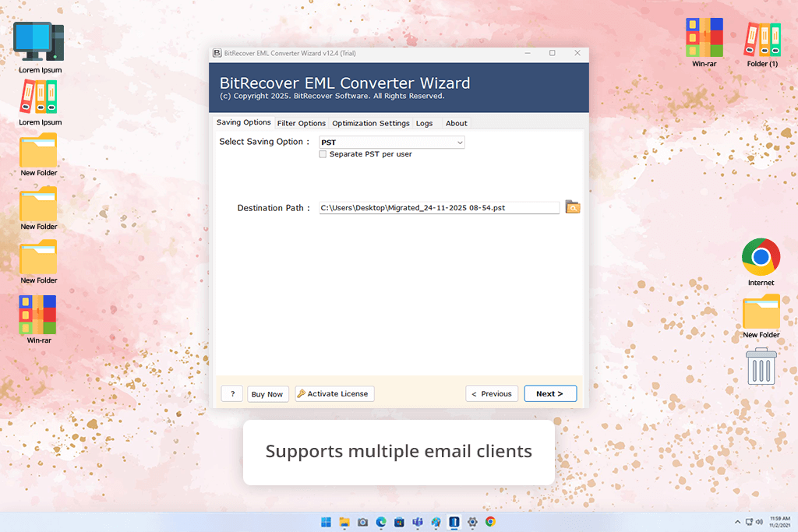Open Microsoft Store from the taskbar
Screen dimensions: 798x532
(399, 522)
